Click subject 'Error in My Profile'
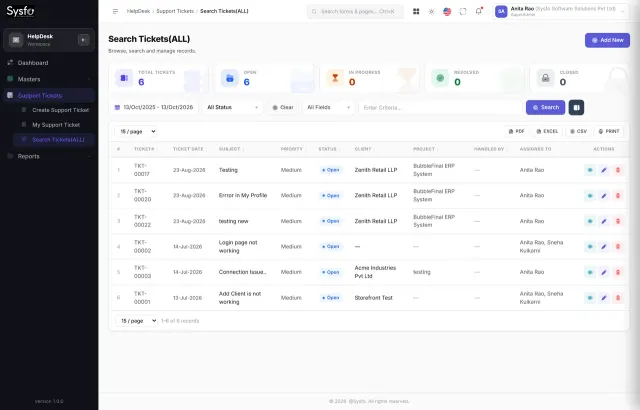Viewport: 640px width, 410px height. 243,196
